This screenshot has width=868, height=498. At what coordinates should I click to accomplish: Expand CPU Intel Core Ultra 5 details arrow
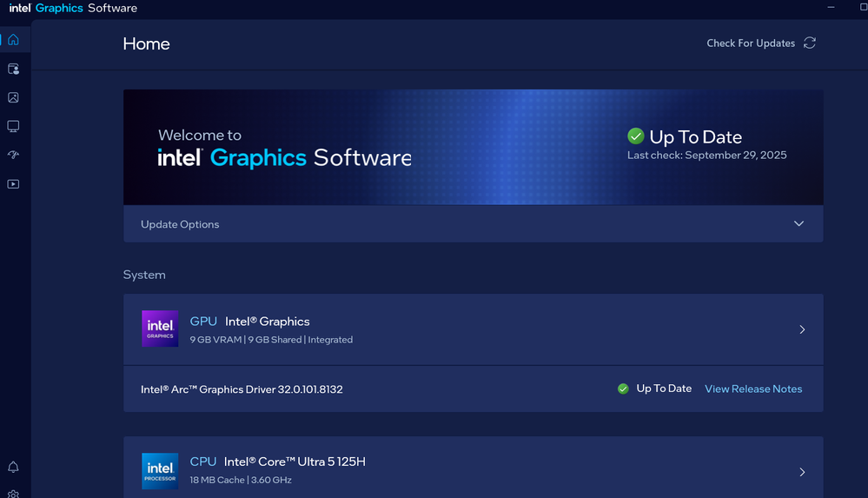(802, 472)
